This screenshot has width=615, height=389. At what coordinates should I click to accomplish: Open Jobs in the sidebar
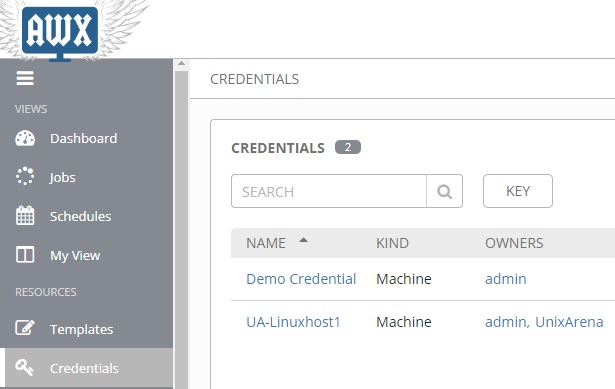[x=63, y=177]
